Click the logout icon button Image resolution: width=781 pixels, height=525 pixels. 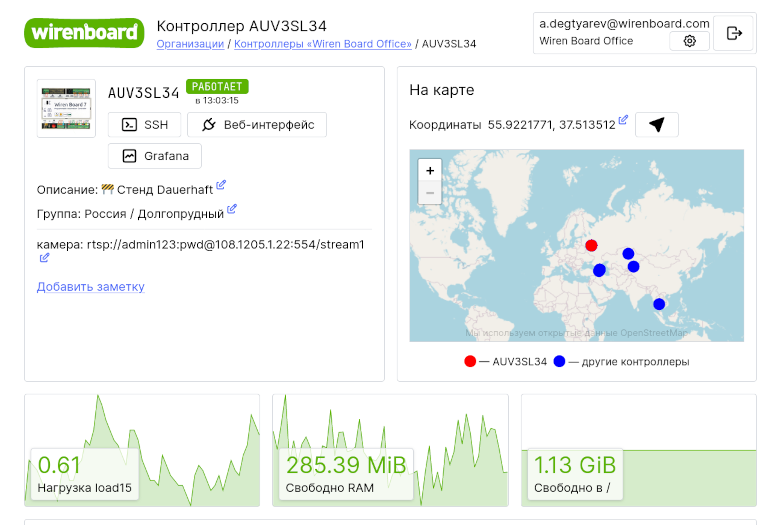(x=733, y=33)
